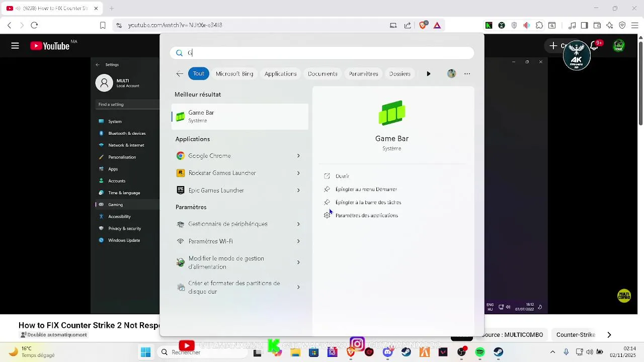Open YouTube hamburger guide menu
The width and height of the screenshot is (644, 362).
coord(15,46)
